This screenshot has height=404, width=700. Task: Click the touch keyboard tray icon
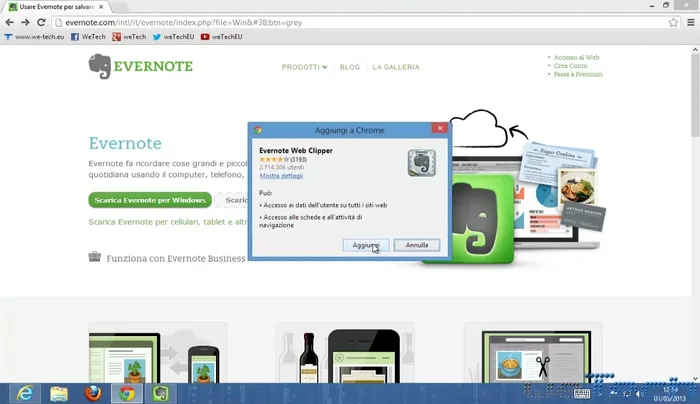(x=582, y=393)
